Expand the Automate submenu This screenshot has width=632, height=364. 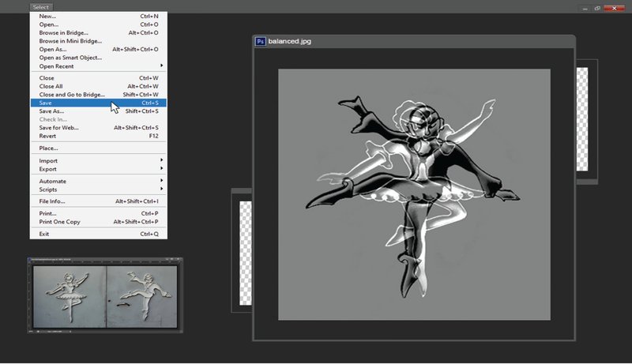(98, 181)
